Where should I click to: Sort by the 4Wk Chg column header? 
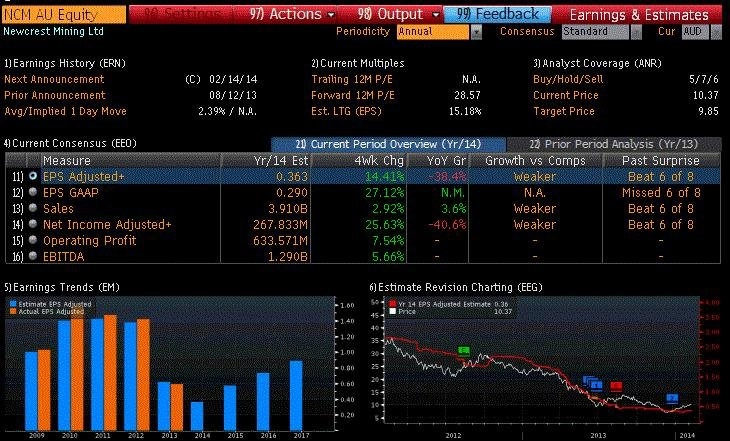(x=359, y=161)
